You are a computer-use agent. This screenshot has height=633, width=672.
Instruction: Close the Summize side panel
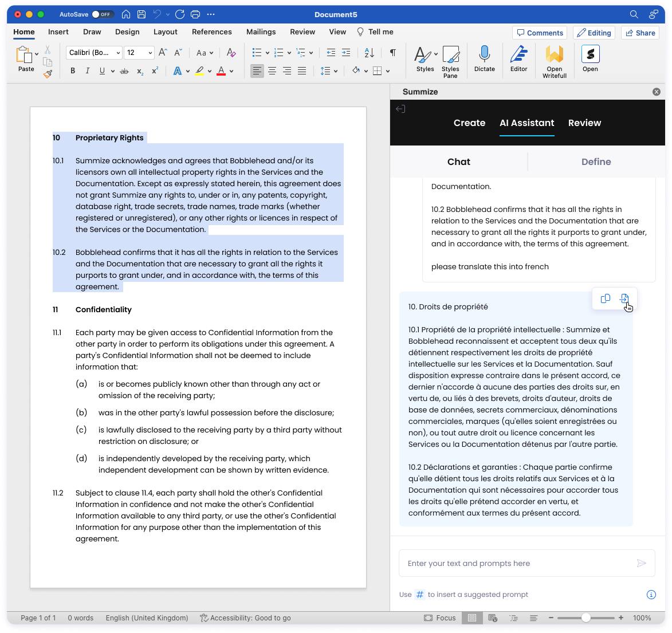656,92
